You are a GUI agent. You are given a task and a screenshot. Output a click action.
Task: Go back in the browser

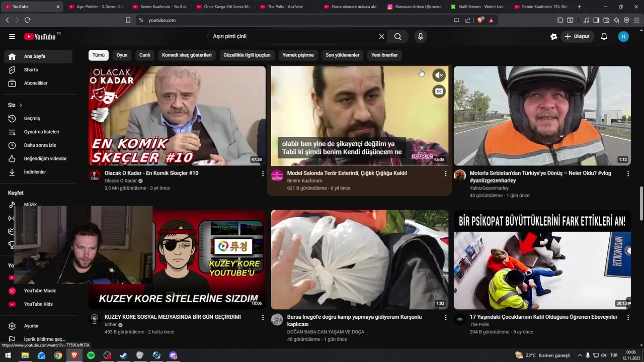(x=7, y=20)
